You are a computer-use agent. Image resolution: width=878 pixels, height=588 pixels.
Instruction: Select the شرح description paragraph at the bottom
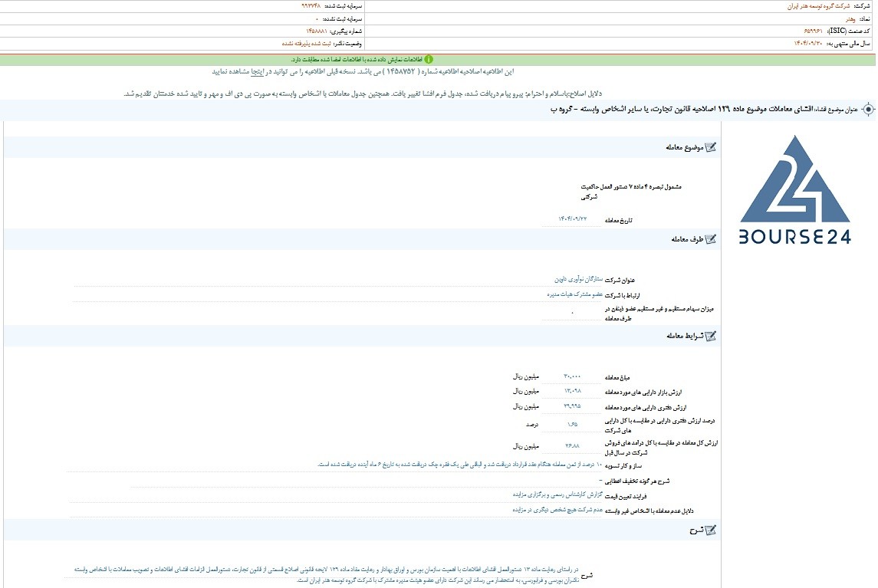(x=327, y=574)
